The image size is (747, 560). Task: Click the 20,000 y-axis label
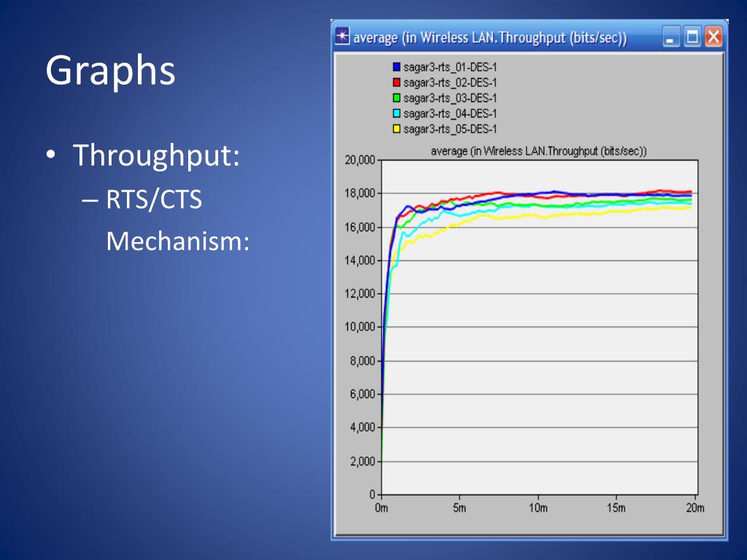tap(360, 160)
